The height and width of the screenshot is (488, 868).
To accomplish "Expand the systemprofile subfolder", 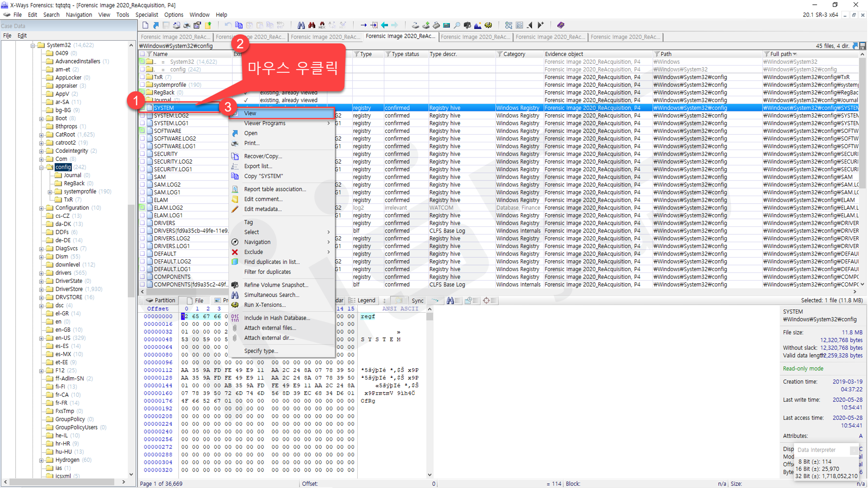I will coord(50,192).
